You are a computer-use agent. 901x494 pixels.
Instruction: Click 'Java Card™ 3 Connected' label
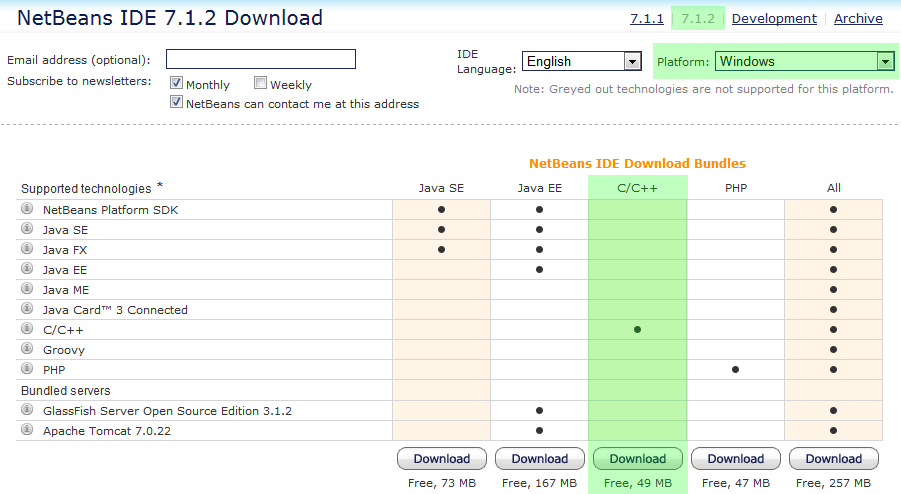click(x=115, y=310)
